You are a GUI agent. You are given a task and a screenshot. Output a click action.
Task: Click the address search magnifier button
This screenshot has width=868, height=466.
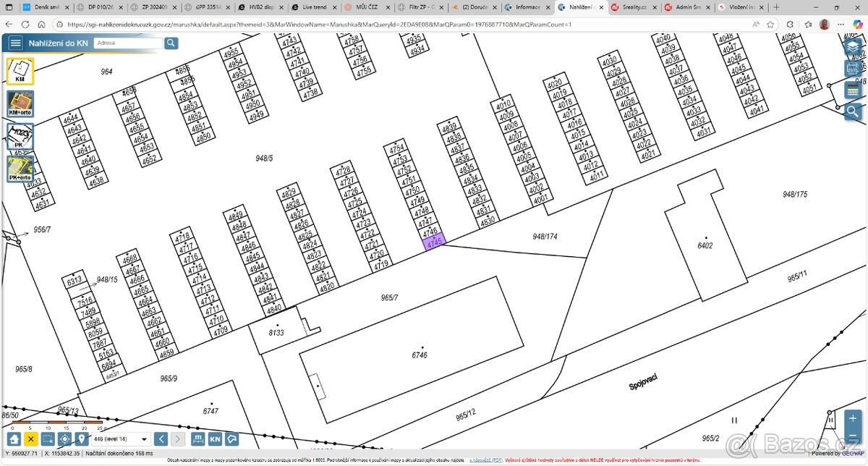point(171,43)
